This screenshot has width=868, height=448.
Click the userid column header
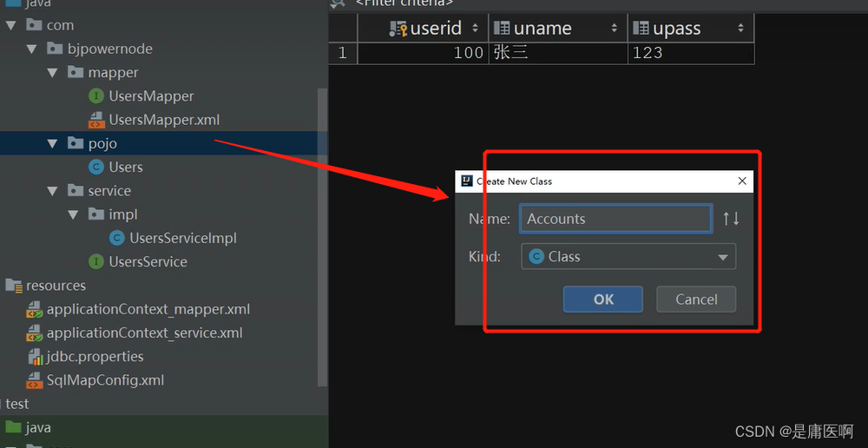click(424, 29)
